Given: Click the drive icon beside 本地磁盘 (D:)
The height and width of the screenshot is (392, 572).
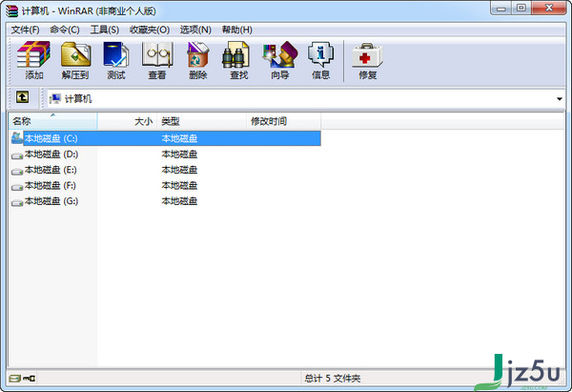Looking at the screenshot, I should click(x=17, y=155).
